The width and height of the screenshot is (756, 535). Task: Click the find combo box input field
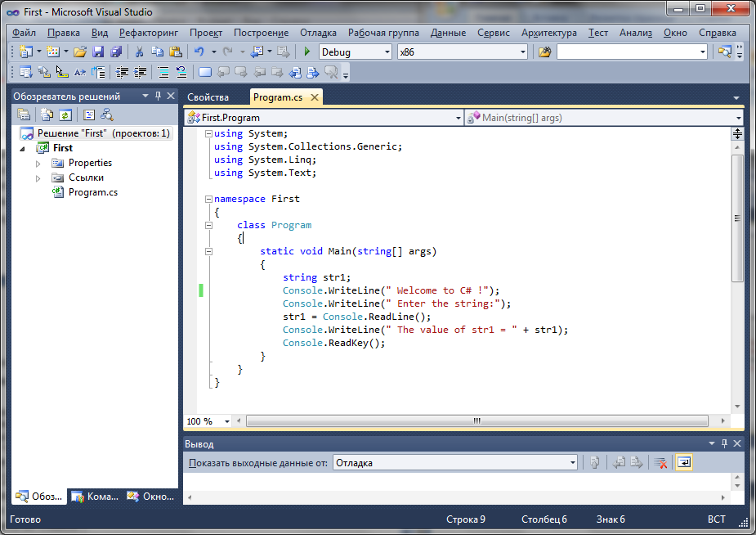pos(633,52)
